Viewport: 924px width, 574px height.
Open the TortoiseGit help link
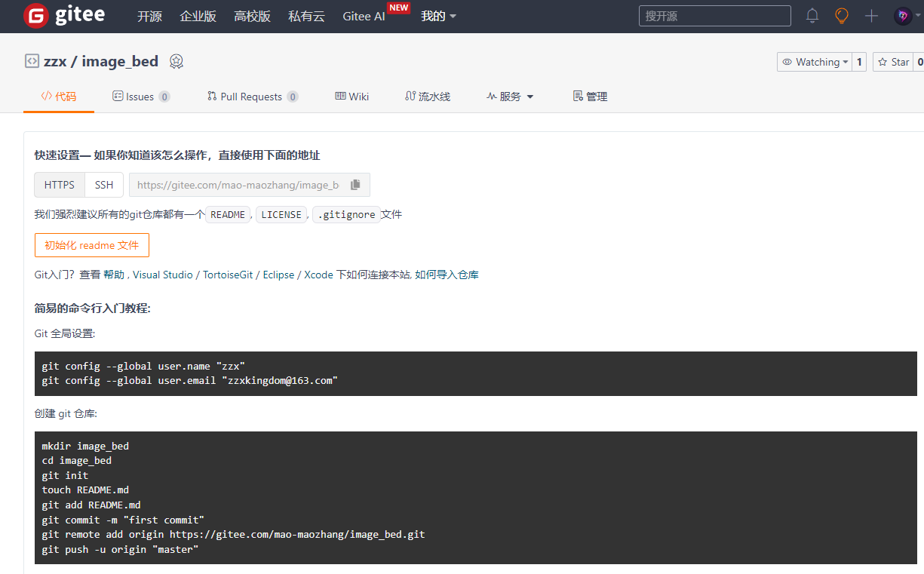pyautogui.click(x=228, y=275)
